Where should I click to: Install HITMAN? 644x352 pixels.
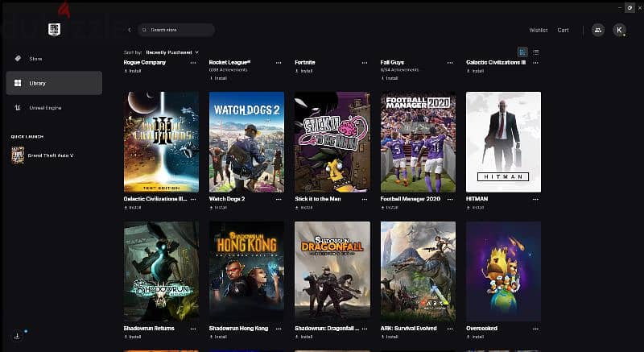(x=475, y=208)
